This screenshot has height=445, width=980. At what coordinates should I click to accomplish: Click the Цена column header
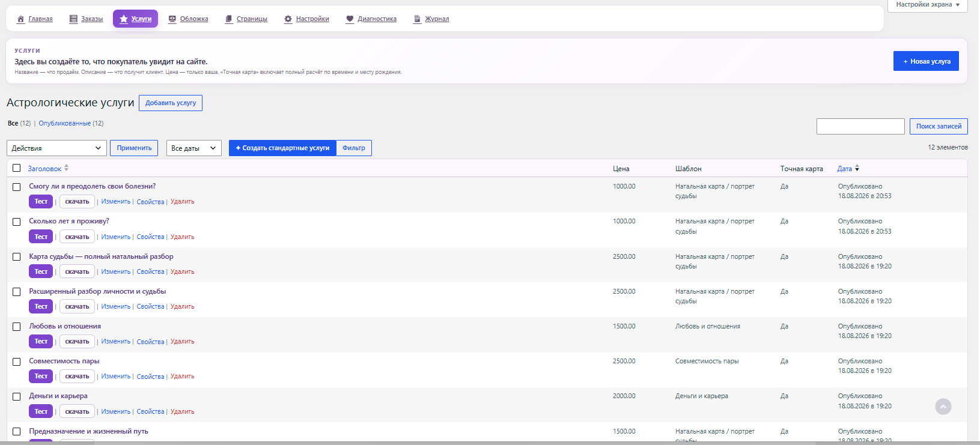point(621,169)
